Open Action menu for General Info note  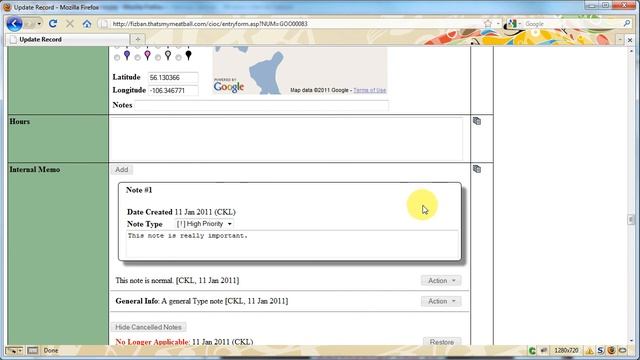pyautogui.click(x=441, y=301)
